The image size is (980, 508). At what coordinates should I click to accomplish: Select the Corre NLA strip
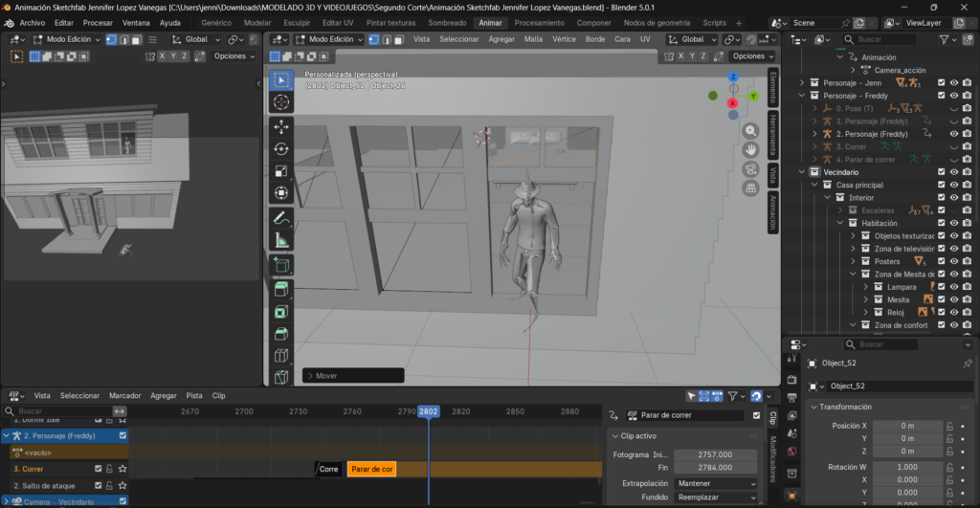pyautogui.click(x=328, y=470)
